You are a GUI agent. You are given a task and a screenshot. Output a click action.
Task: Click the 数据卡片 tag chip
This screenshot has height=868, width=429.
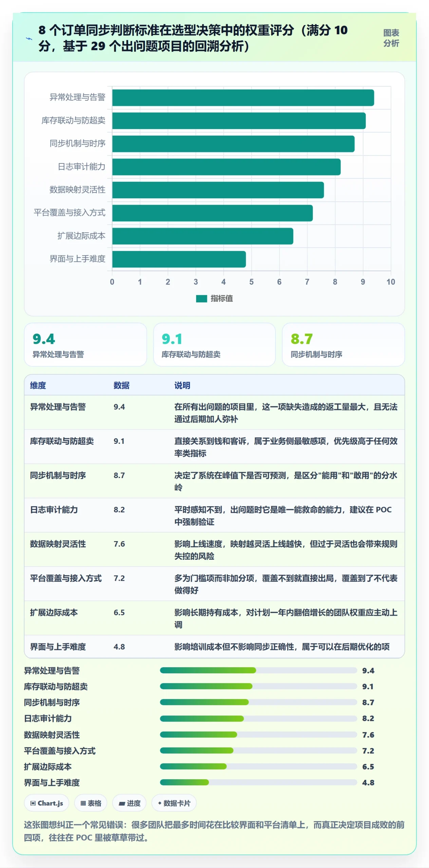(174, 803)
